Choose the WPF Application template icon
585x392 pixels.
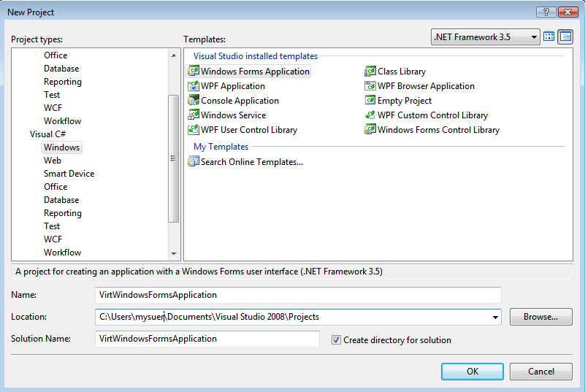[194, 86]
